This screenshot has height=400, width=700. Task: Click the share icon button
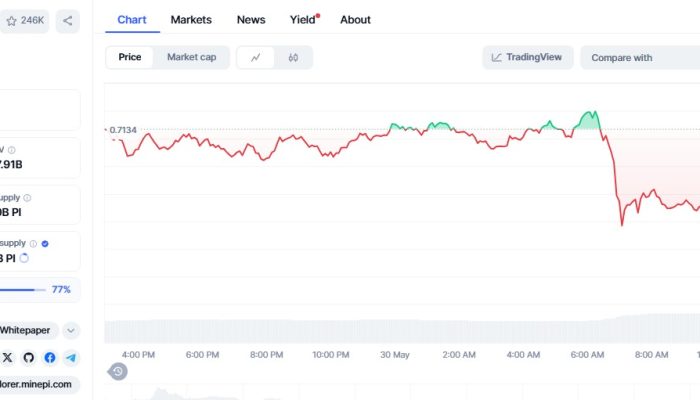click(x=68, y=20)
